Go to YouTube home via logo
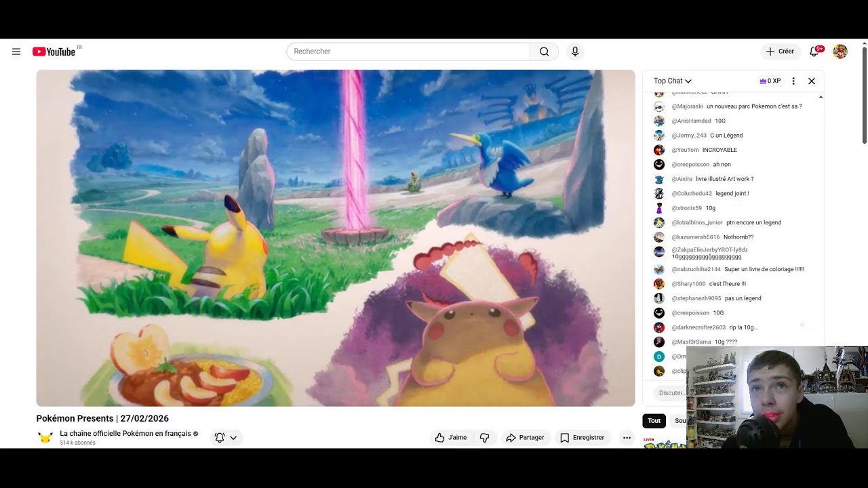Screen dimensions: 868x488 pos(54,52)
